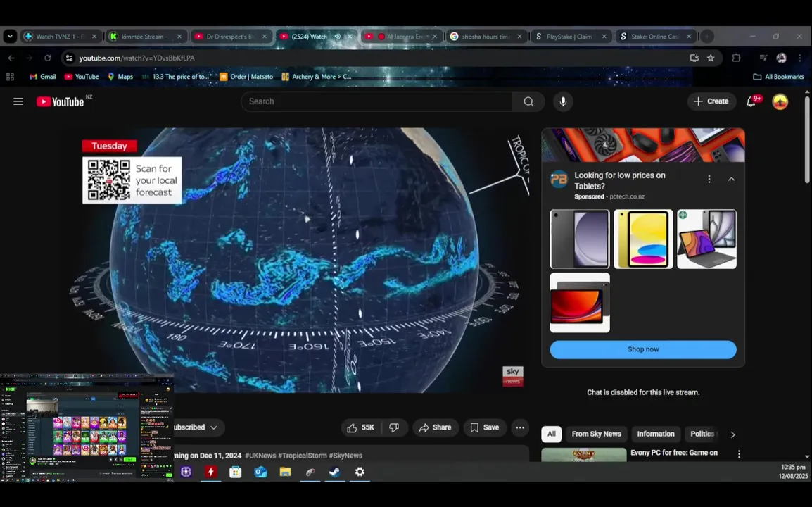Open Settings gear in the taskbar
Image resolution: width=812 pixels, height=507 pixels.
pyautogui.click(x=360, y=472)
